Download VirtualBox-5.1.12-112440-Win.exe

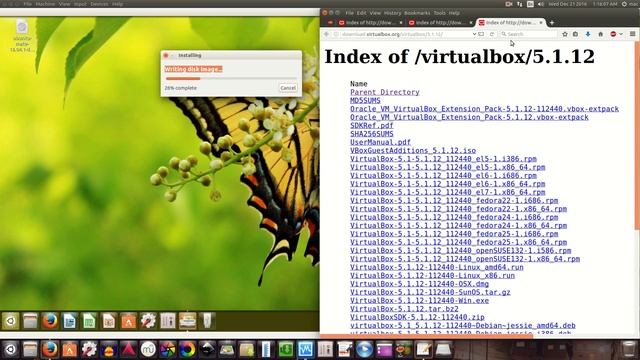point(419,300)
